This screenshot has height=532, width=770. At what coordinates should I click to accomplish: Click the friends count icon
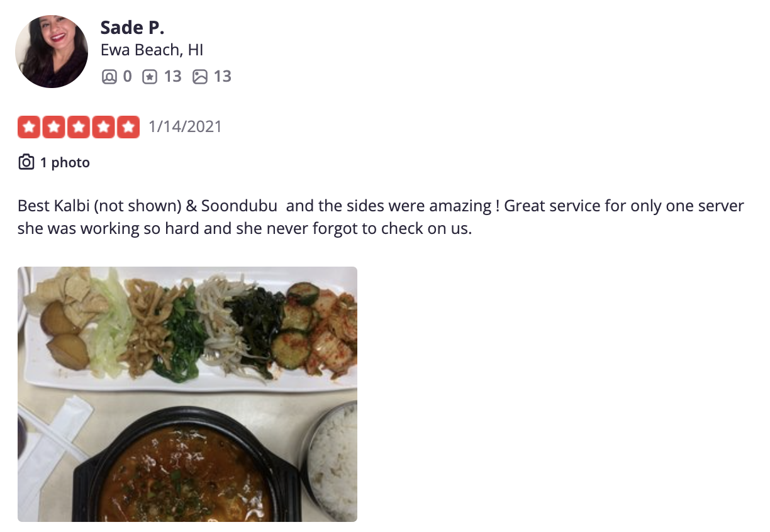tap(109, 77)
